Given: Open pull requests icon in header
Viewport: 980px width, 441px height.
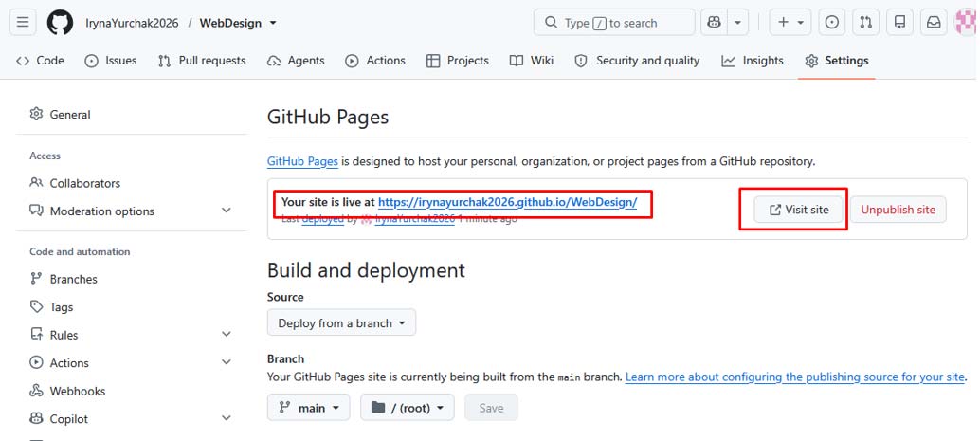Looking at the screenshot, I should click(865, 23).
